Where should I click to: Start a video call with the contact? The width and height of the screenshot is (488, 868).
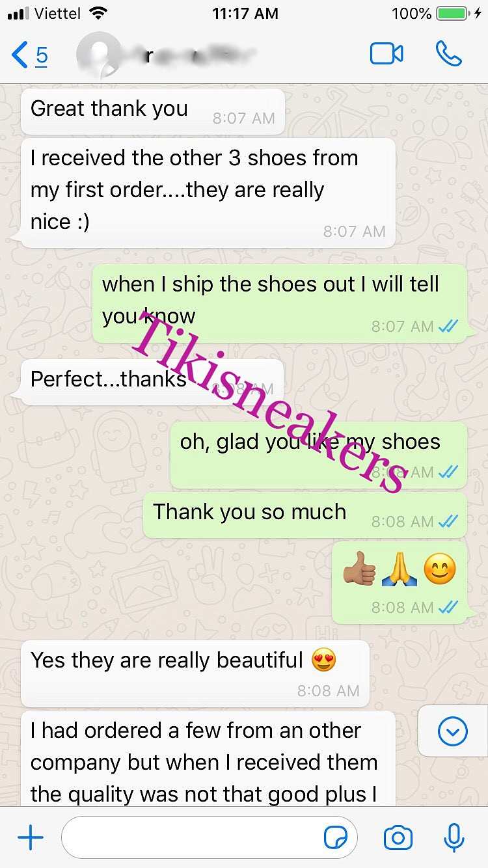[x=386, y=54]
